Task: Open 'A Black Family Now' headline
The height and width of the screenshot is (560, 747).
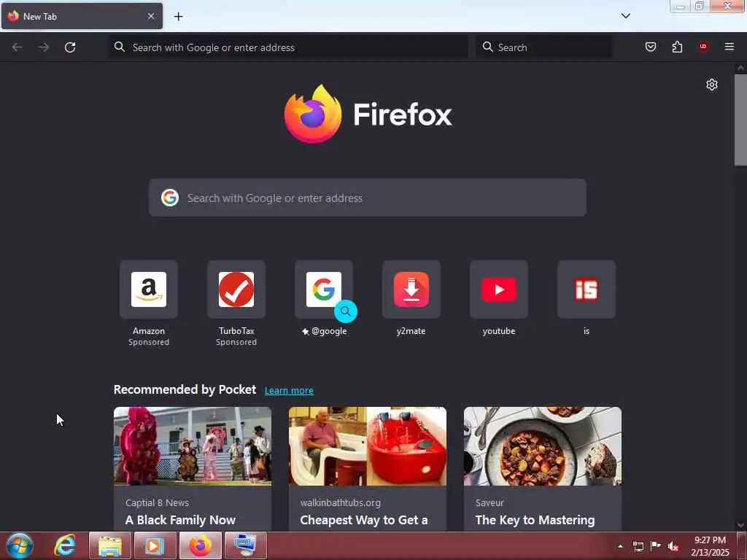Action: 181,520
